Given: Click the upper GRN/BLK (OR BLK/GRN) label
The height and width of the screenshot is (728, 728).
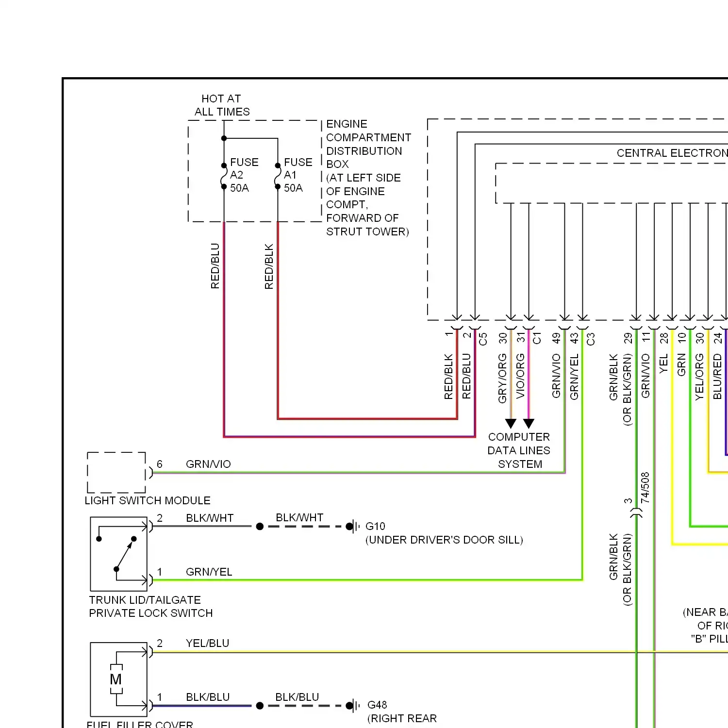Looking at the screenshot, I should pos(620,390).
